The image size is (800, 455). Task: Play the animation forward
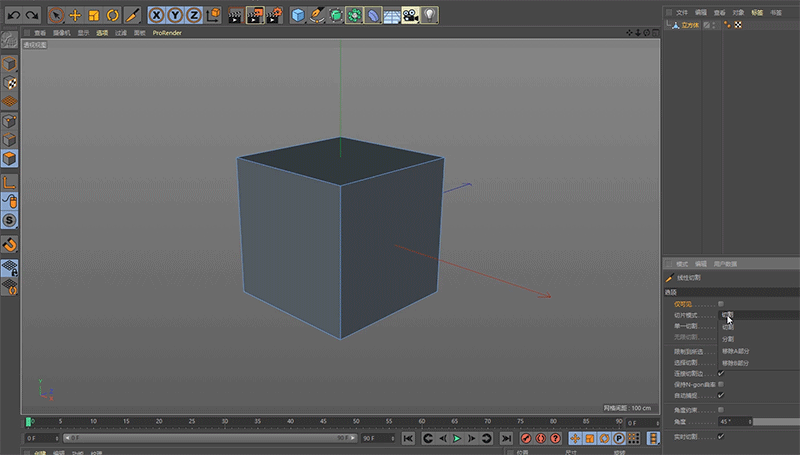pyautogui.click(x=457, y=438)
